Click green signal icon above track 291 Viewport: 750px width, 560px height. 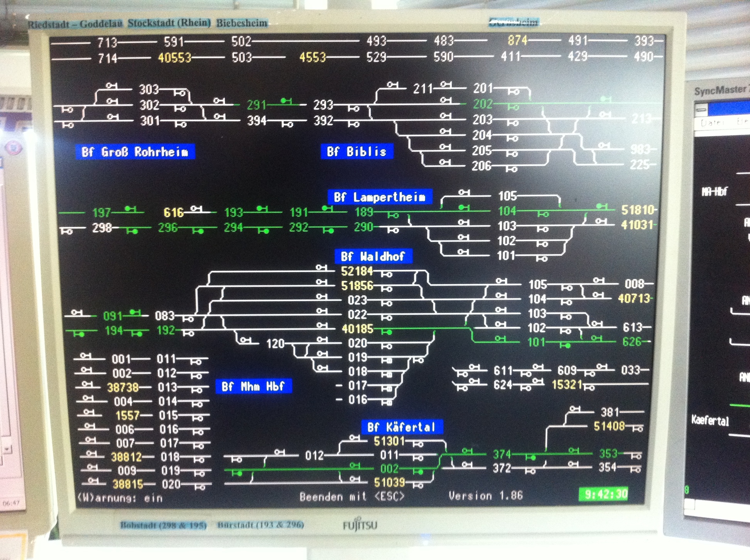pos(286,101)
